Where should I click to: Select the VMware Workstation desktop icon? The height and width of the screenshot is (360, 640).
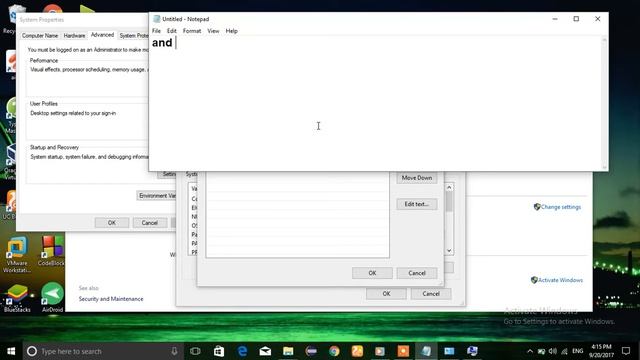16,255
